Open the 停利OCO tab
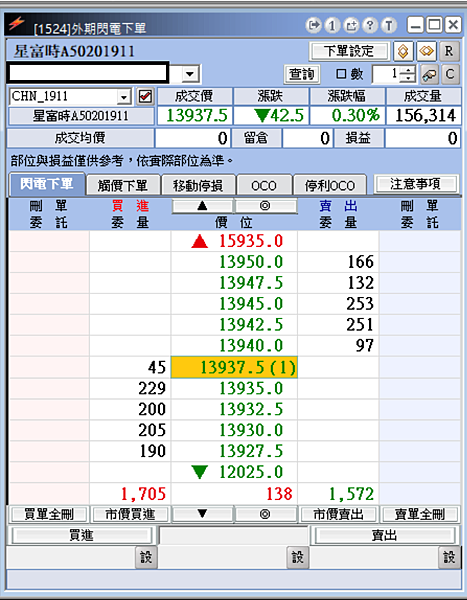Viewport: 467px width, 600px height. pyautogui.click(x=330, y=186)
